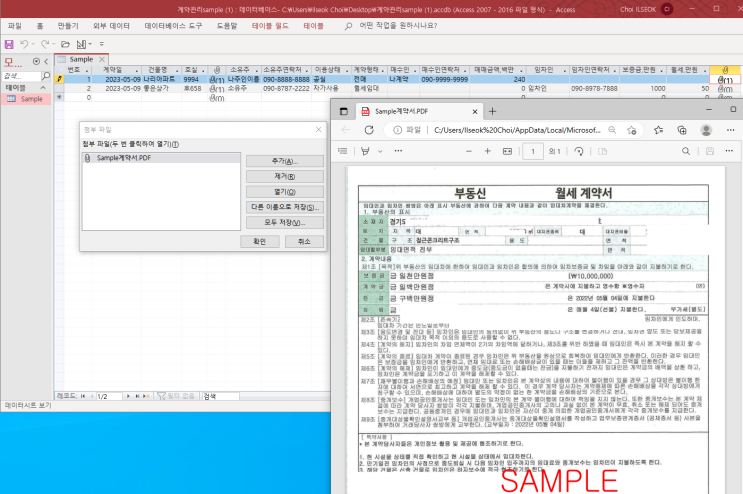This screenshot has width=743, height=494.
Task: Close the 첨부 파일 dialog
Action: (318, 129)
